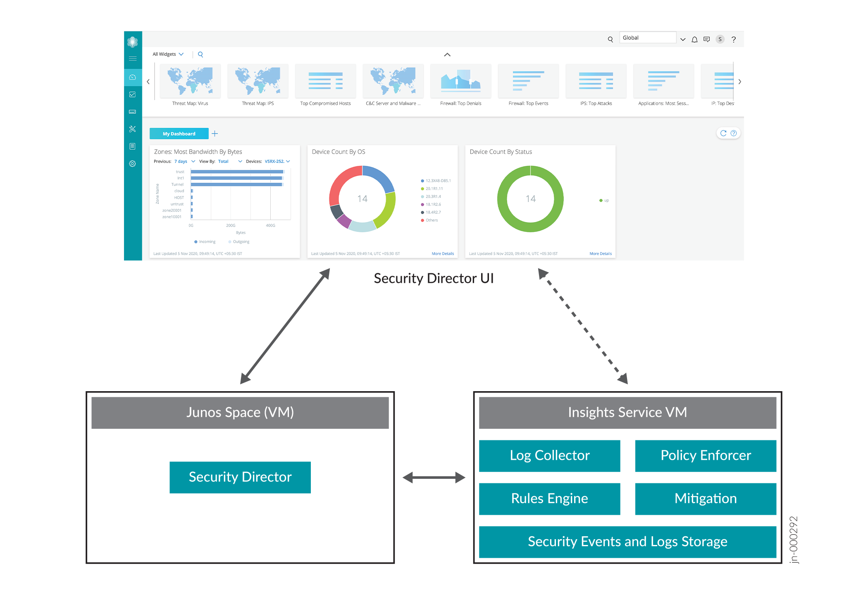Add a new dashboard tab with plus
This screenshot has height=595, width=868.
click(x=215, y=134)
